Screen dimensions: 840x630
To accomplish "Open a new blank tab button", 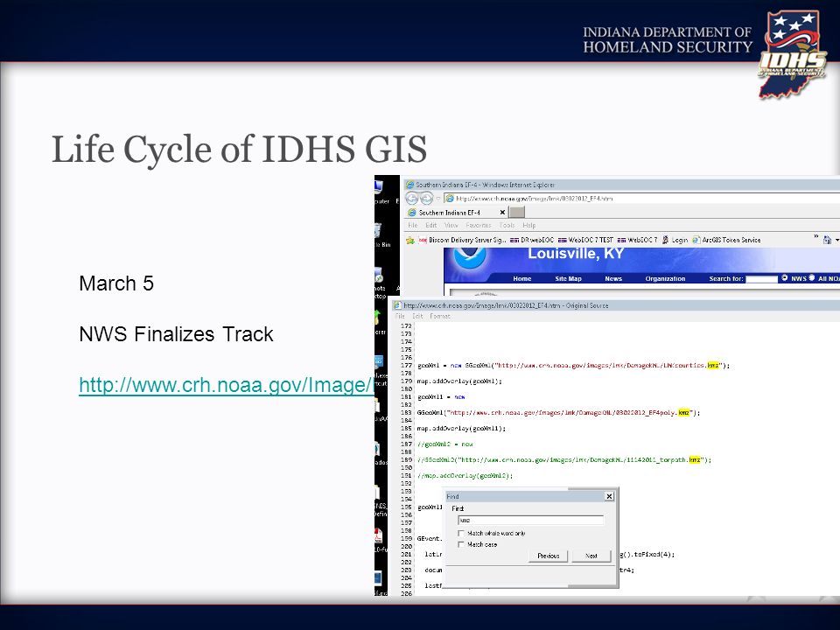I will click(516, 212).
